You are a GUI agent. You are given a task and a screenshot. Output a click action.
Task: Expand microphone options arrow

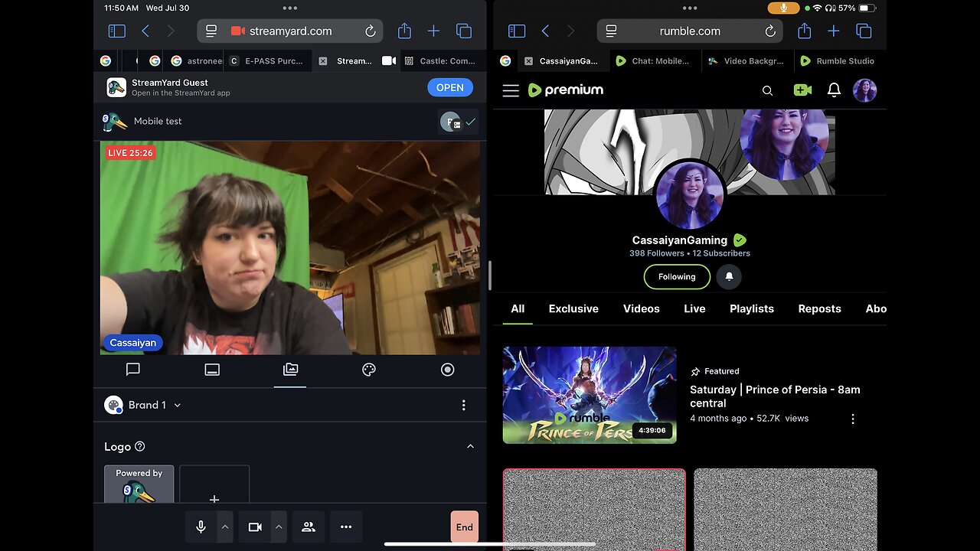[225, 527]
